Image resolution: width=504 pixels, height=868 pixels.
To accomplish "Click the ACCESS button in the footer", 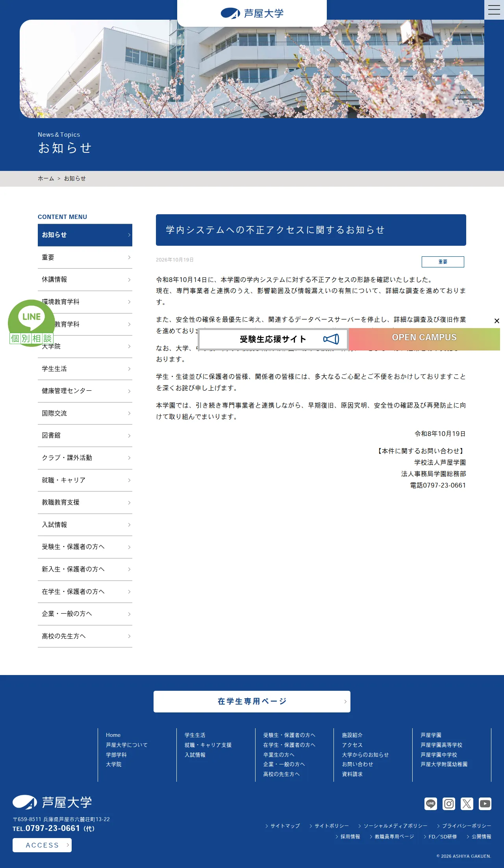I will pos(42,845).
